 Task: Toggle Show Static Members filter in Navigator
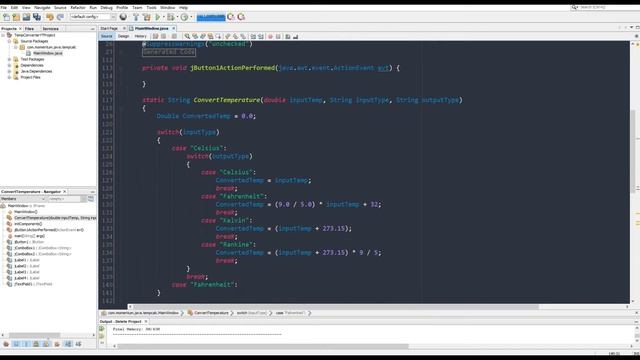(26, 344)
